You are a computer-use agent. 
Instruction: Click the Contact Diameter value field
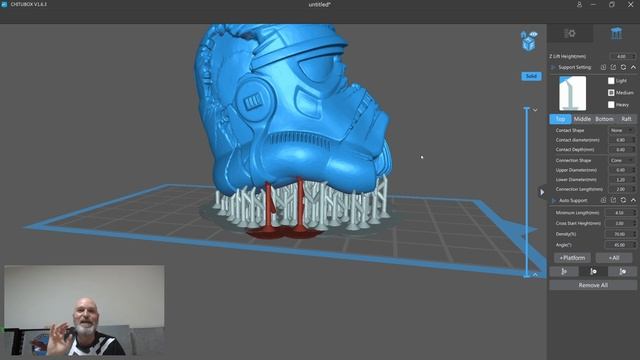point(622,140)
